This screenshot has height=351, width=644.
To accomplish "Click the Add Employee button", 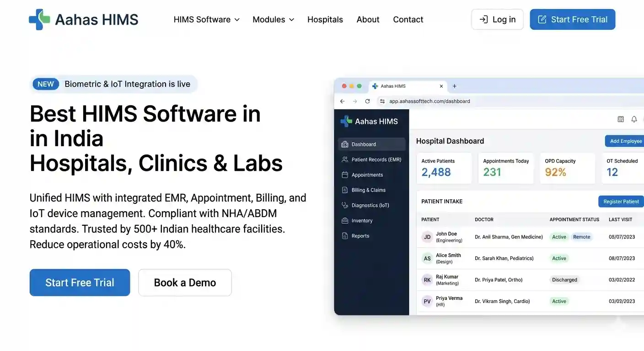I will click(x=625, y=141).
